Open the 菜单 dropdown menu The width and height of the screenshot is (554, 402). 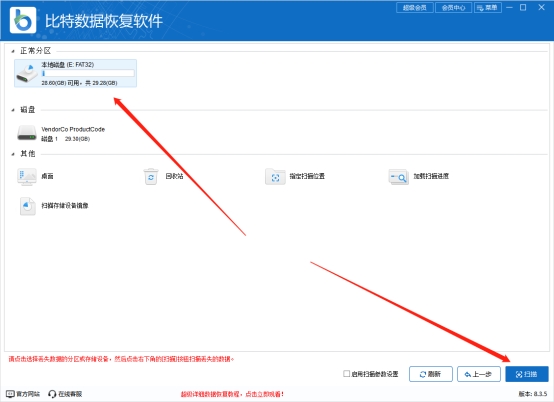tap(488, 7)
